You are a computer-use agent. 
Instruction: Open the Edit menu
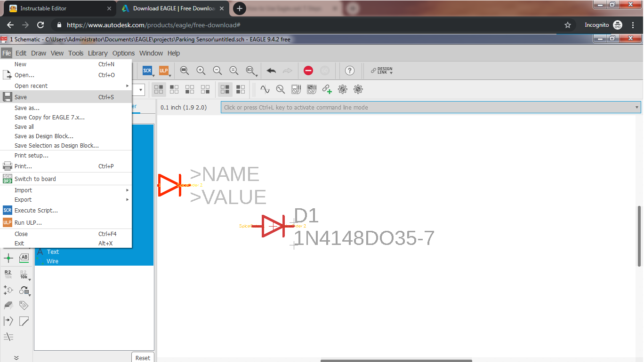point(21,53)
